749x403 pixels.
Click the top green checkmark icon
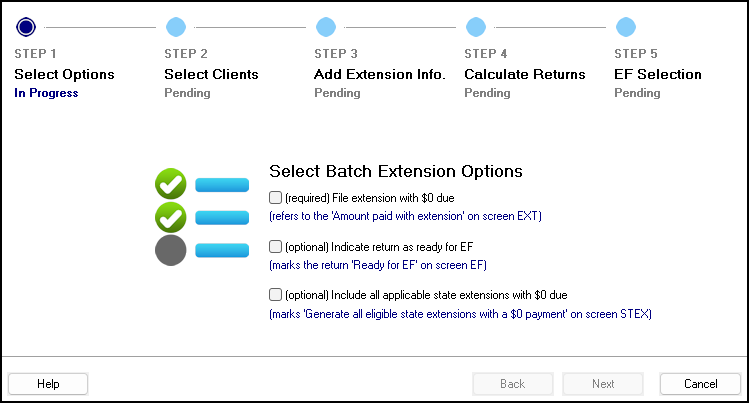(171, 184)
